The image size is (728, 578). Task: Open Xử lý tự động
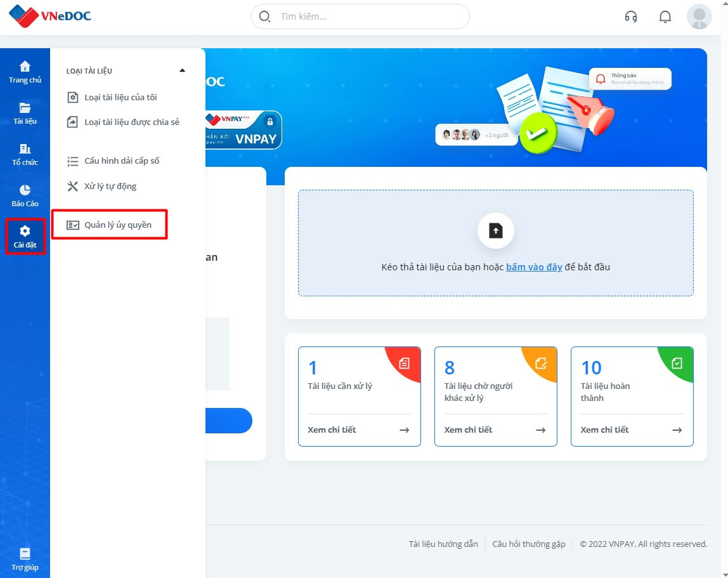[101, 187]
